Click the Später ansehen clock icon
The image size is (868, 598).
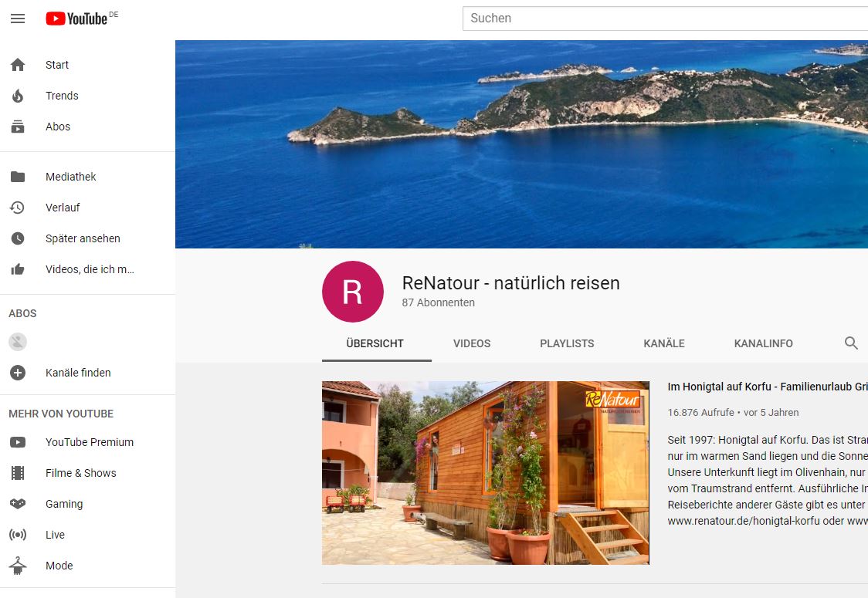click(x=18, y=238)
